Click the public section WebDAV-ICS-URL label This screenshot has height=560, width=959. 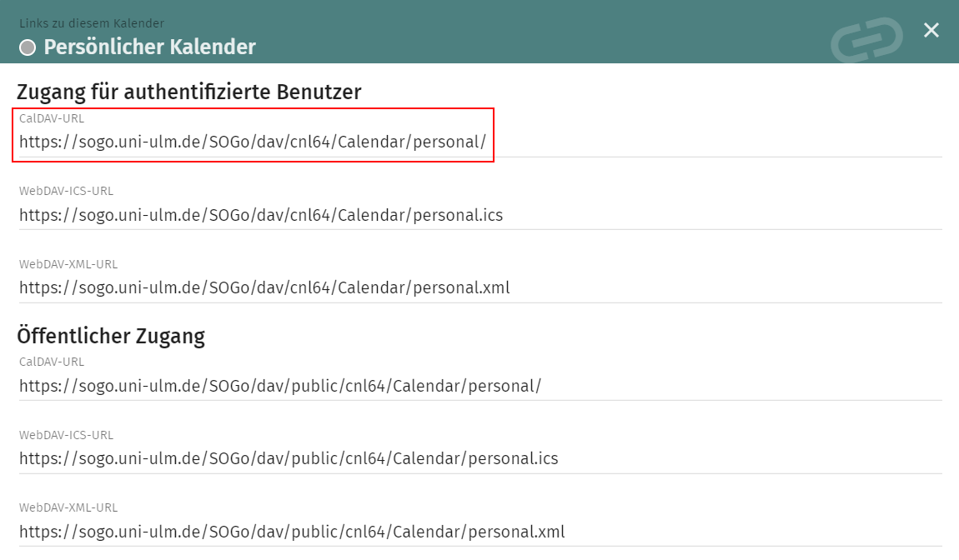[x=67, y=434]
